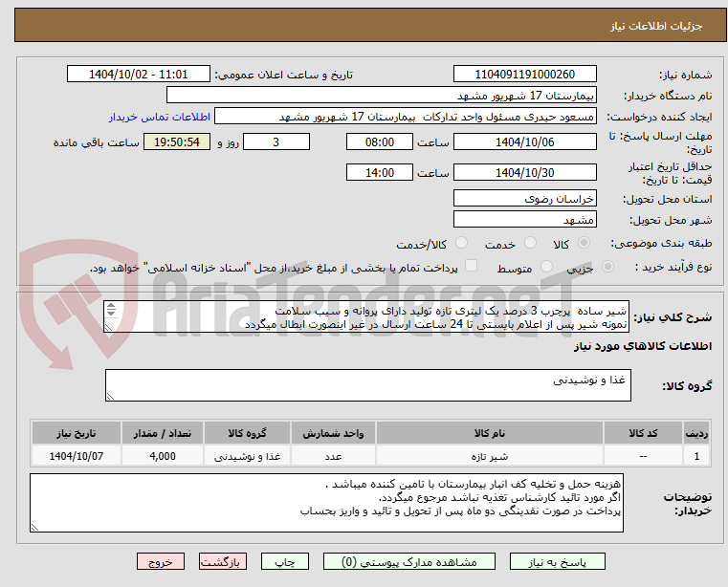
Task: Click the city field مشهد
Action: [524, 220]
